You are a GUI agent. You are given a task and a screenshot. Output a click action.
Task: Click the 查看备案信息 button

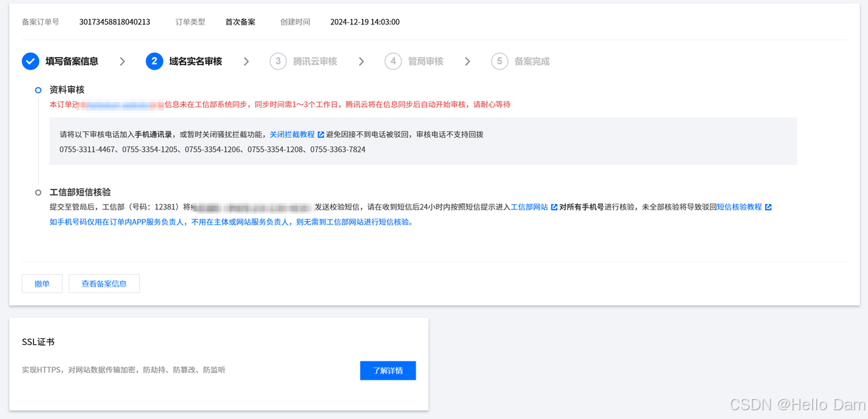[x=104, y=283]
